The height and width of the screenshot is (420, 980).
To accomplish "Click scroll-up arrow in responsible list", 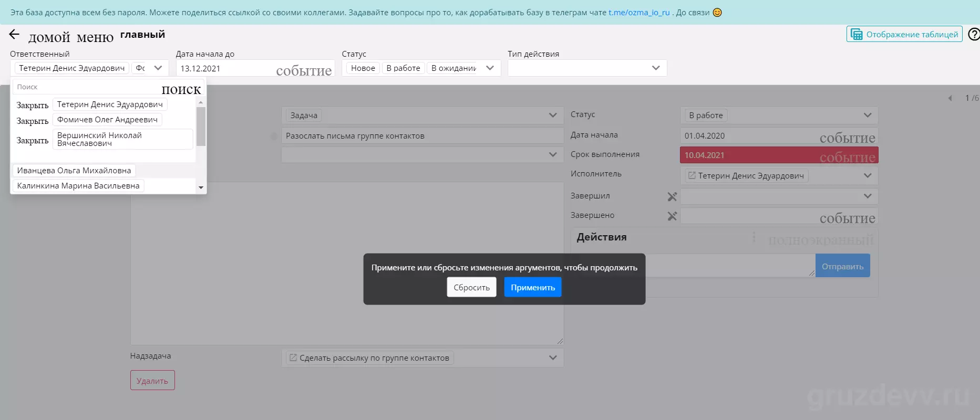I will [201, 102].
